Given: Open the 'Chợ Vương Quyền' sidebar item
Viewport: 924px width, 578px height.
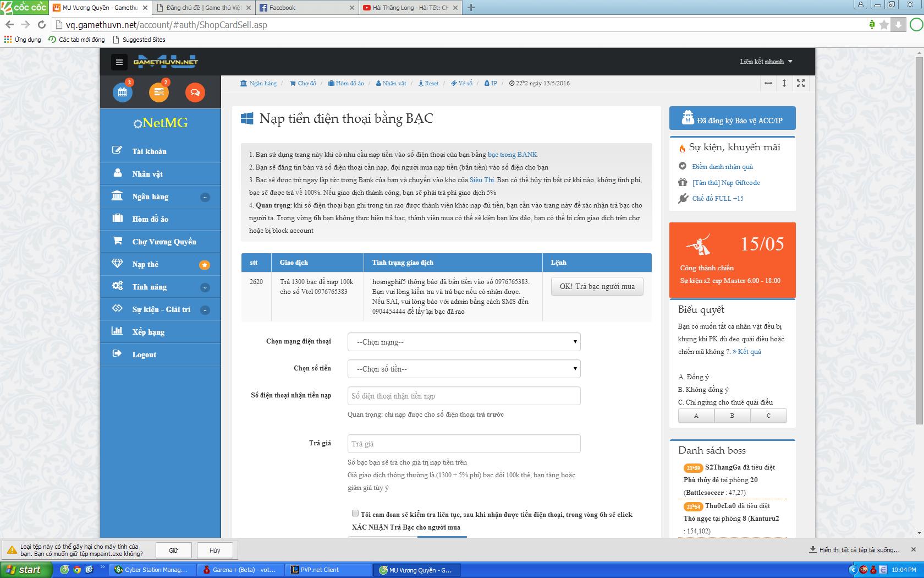Looking at the screenshot, I should pyautogui.click(x=164, y=242).
